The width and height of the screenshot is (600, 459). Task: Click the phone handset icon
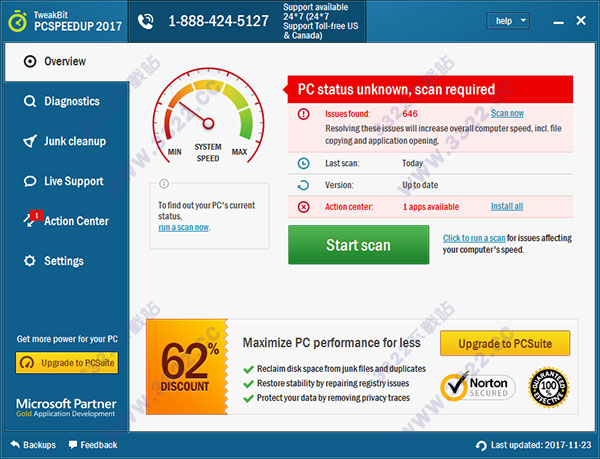pos(145,21)
